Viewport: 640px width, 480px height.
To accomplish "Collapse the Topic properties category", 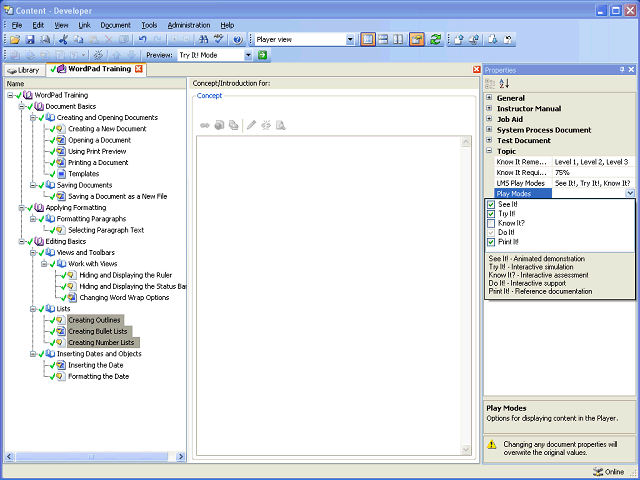I will (489, 150).
